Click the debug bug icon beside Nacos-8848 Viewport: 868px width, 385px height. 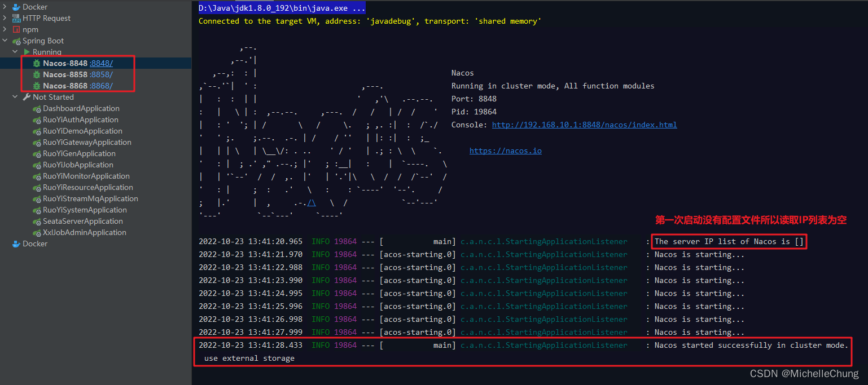coord(37,63)
